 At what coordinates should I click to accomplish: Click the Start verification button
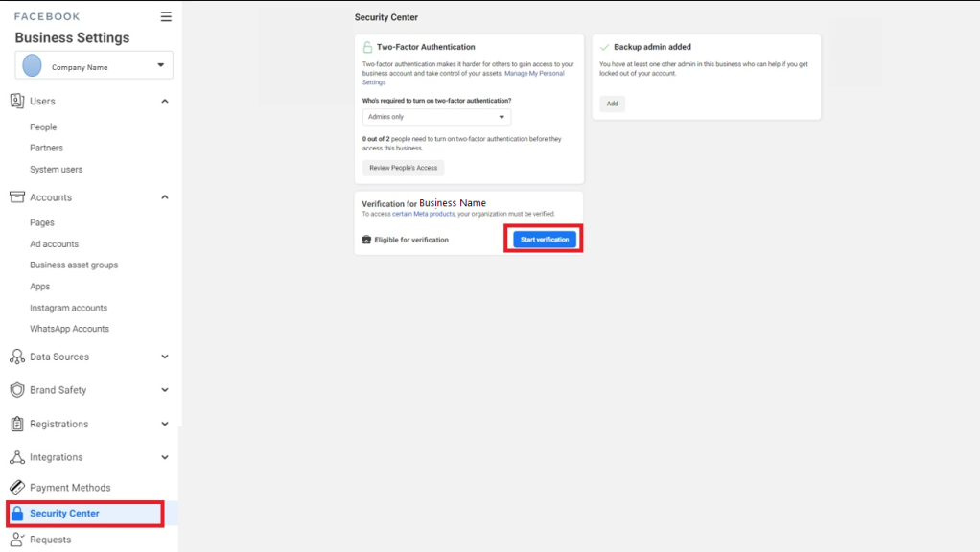pyautogui.click(x=544, y=240)
